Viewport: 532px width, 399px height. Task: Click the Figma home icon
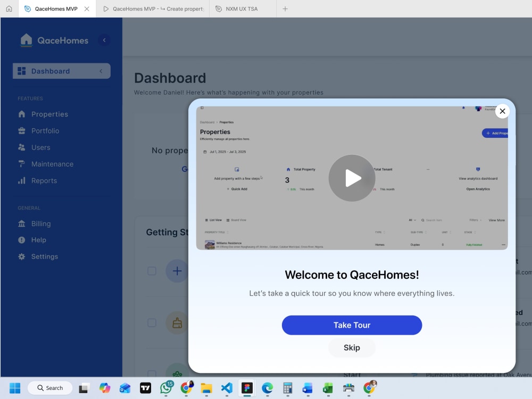9,9
